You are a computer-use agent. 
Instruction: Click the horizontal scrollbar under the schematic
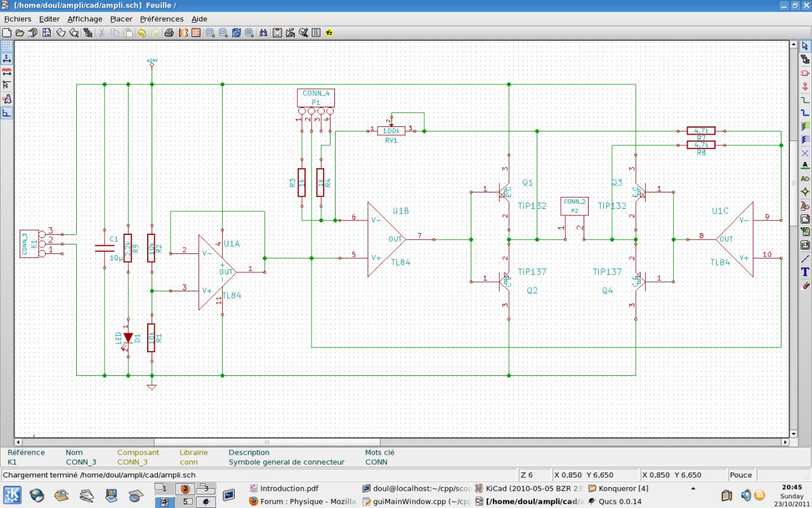[266, 442]
